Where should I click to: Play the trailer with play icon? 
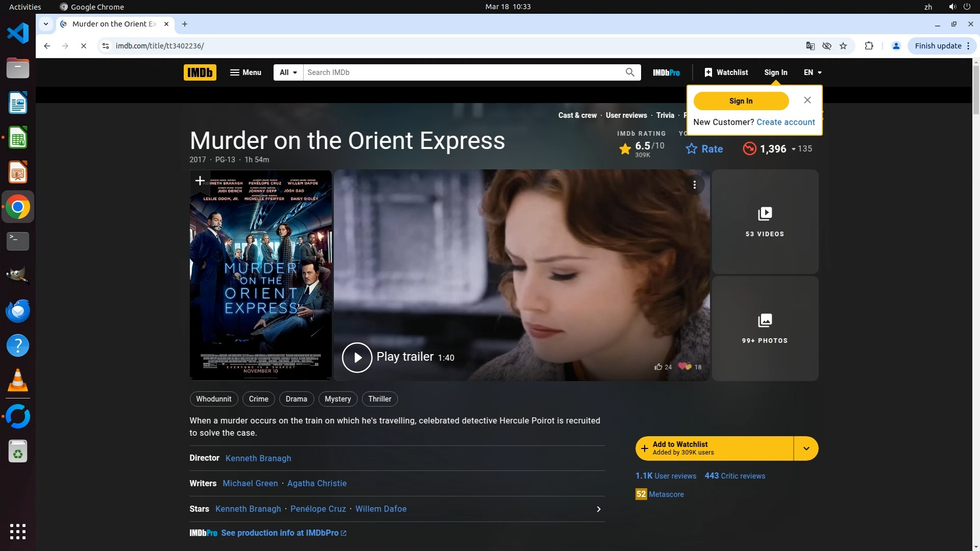click(x=357, y=357)
